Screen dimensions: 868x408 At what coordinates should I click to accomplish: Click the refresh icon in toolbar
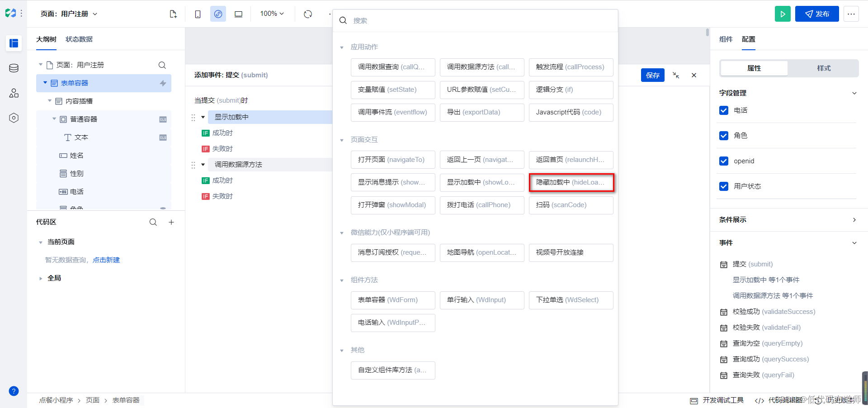pos(308,14)
